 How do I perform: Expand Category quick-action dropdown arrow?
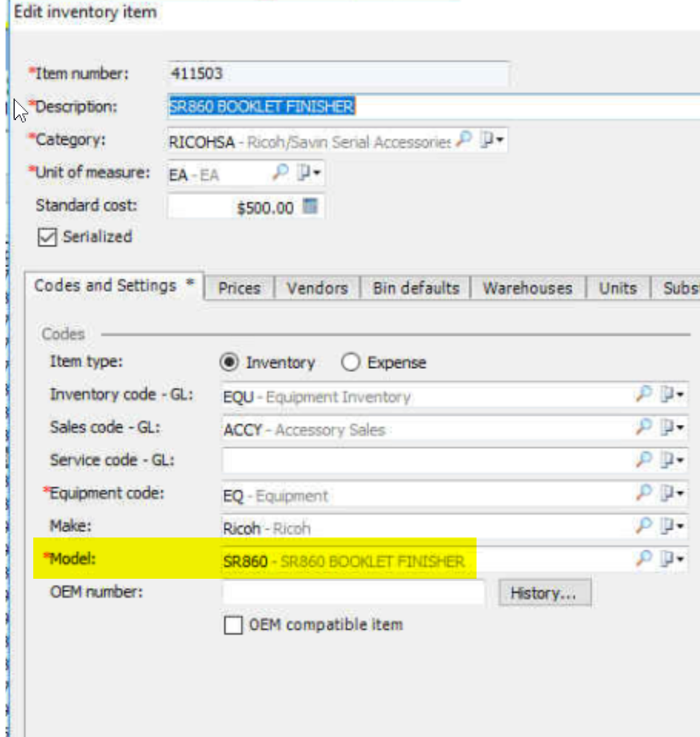(492, 140)
